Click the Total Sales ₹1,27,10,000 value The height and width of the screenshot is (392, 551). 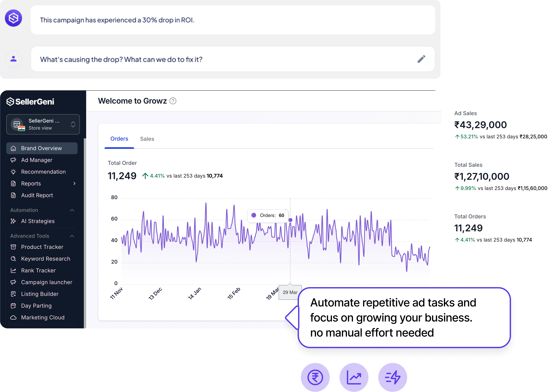click(x=482, y=177)
